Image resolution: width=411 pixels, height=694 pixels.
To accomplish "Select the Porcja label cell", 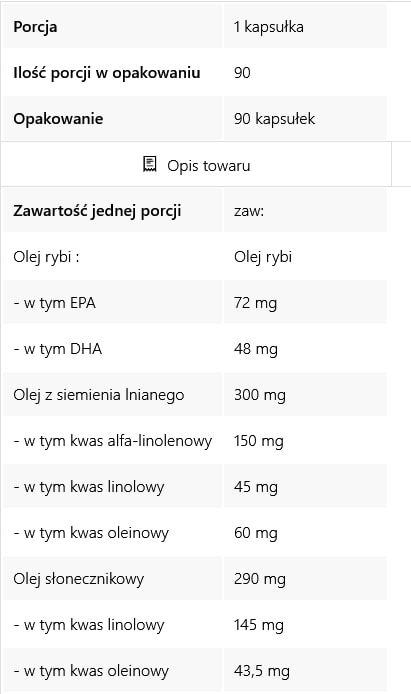I will [x=112, y=27].
